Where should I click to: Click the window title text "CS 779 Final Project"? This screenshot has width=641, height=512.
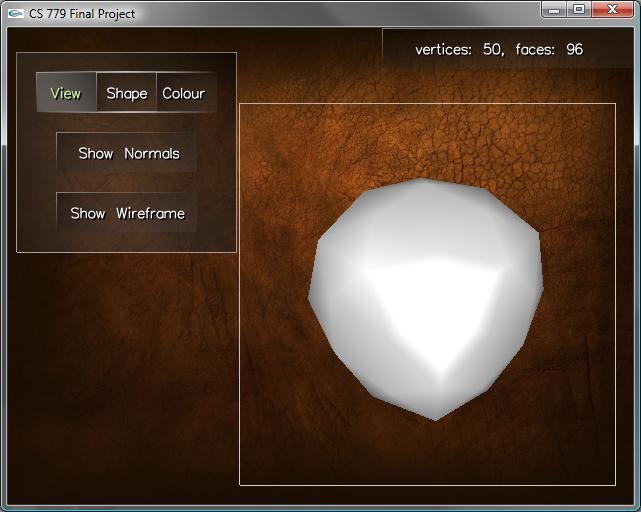82,14
